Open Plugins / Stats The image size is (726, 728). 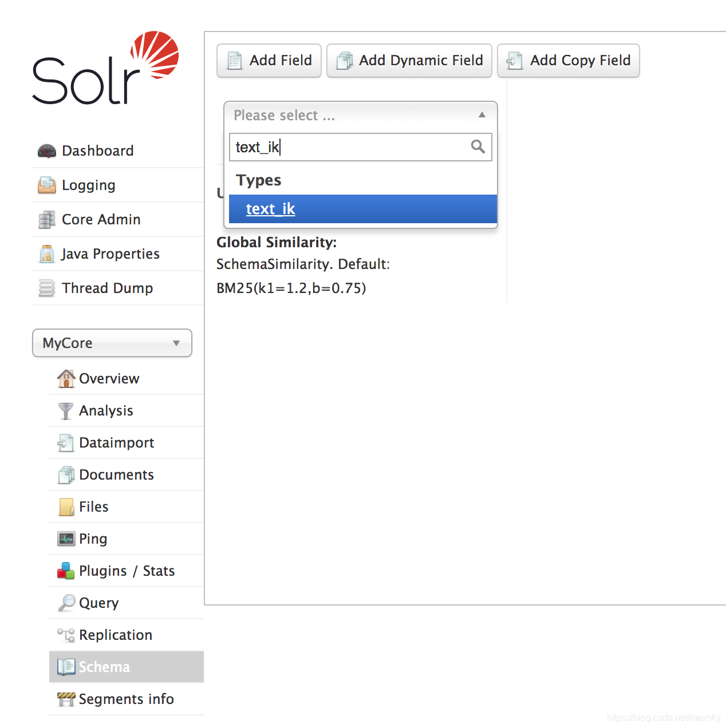127,571
